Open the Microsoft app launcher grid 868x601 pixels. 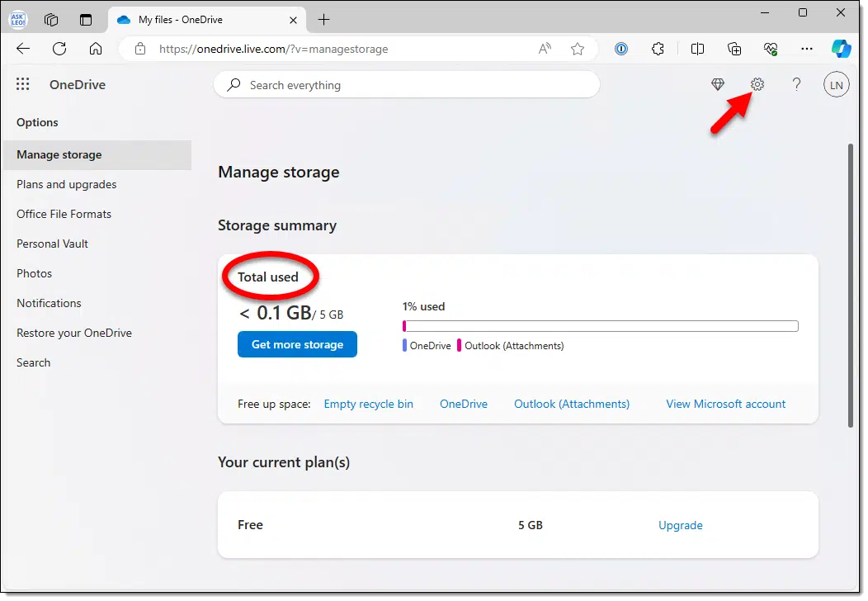[x=23, y=84]
